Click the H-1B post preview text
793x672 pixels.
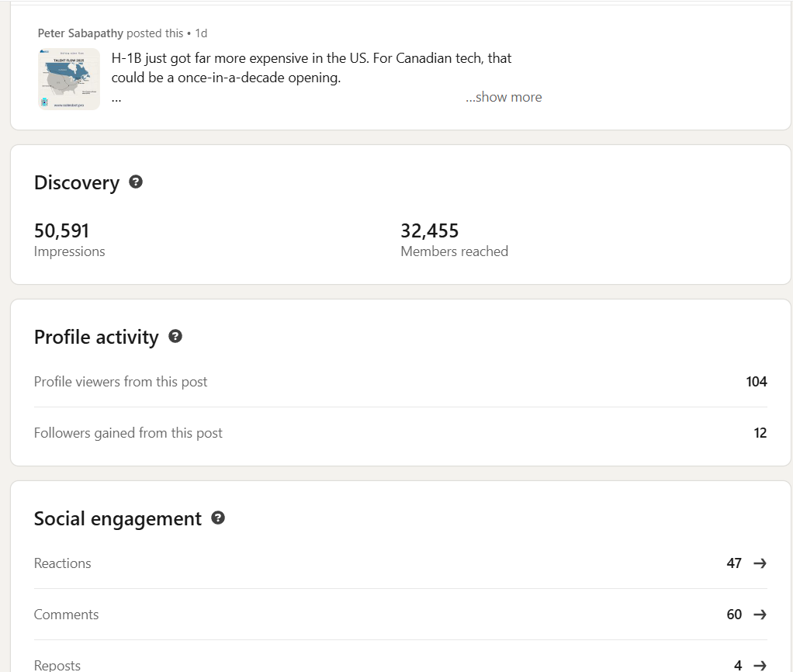pos(311,68)
